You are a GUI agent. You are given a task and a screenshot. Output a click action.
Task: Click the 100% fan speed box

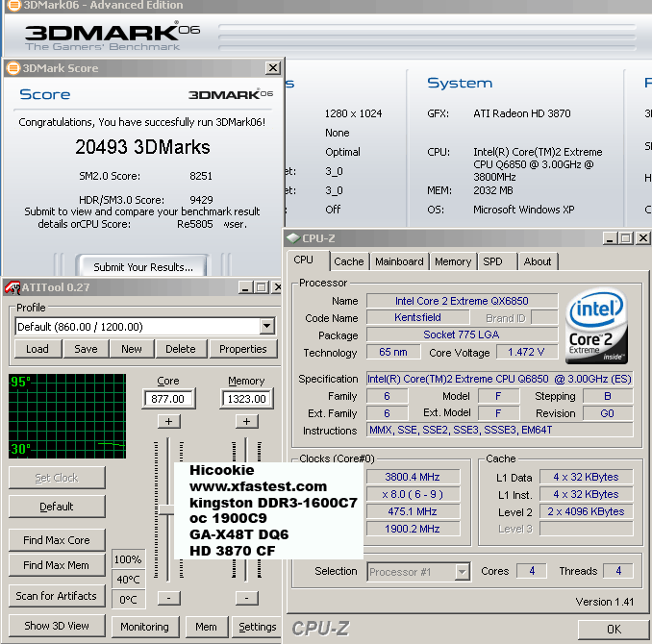point(128,559)
